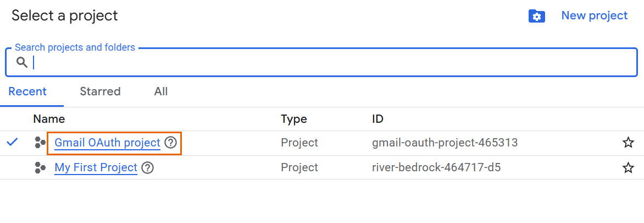The height and width of the screenshot is (223, 644).
Task: Click the gmail-oauth-project-465313 ID text
Action: click(x=445, y=143)
